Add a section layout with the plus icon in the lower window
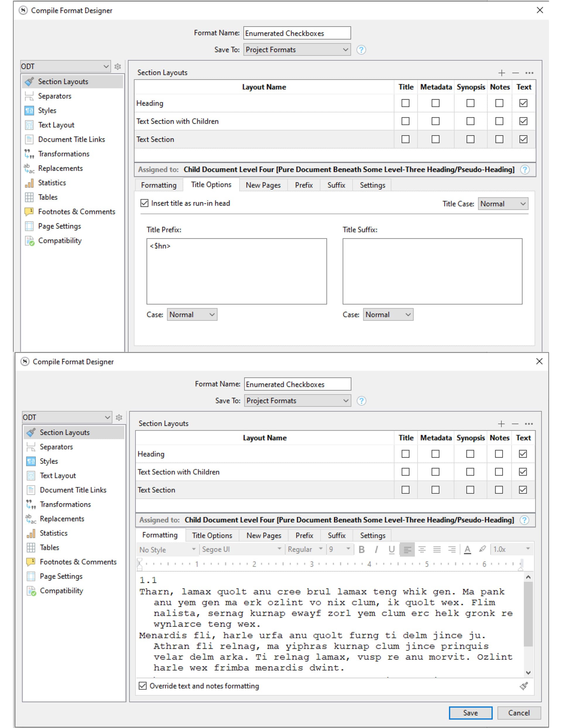The width and height of the screenshot is (562, 728). pos(501,423)
